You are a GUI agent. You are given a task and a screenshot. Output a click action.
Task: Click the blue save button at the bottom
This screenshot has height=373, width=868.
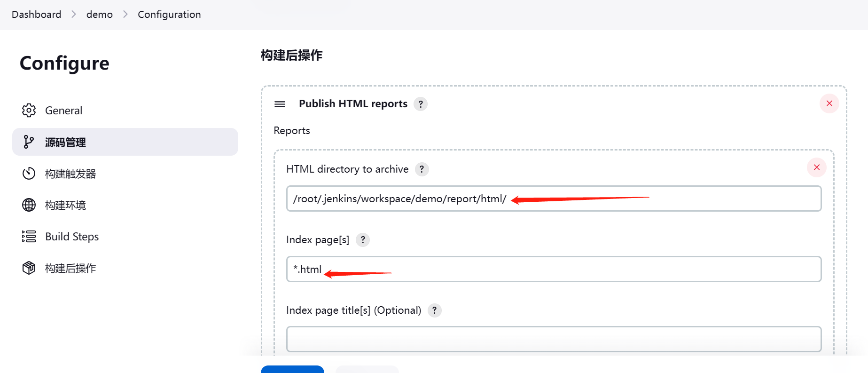292,369
